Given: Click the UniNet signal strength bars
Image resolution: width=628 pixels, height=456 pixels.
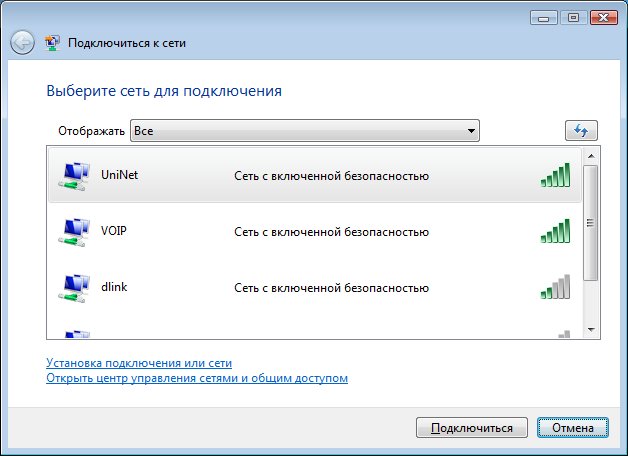Looking at the screenshot, I should [555, 176].
